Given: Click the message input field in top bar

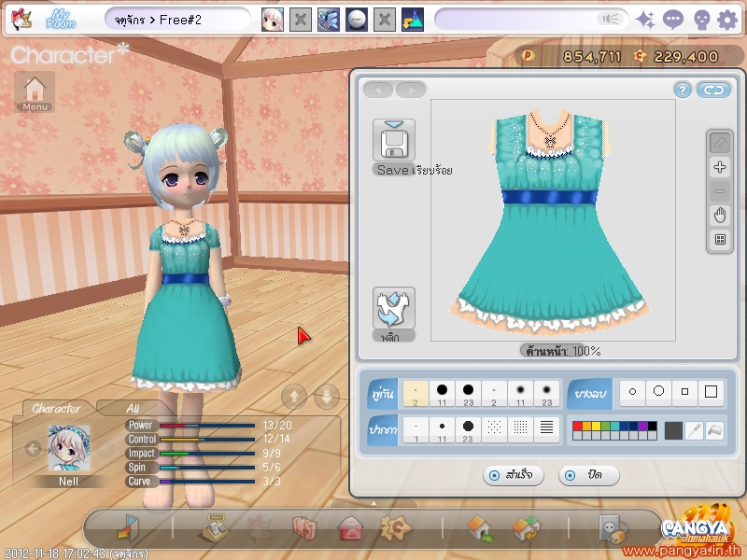Looking at the screenshot, I should pyautogui.click(x=529, y=20).
